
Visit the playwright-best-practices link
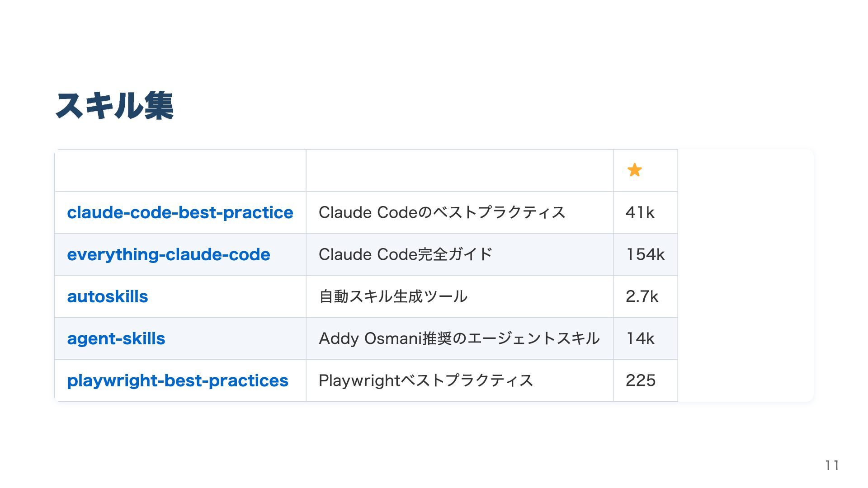[x=177, y=380]
